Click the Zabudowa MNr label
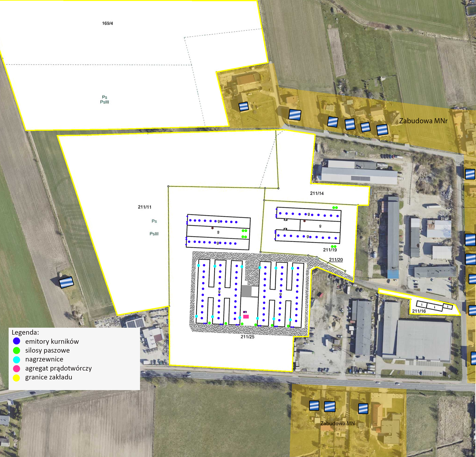 tap(423, 121)
